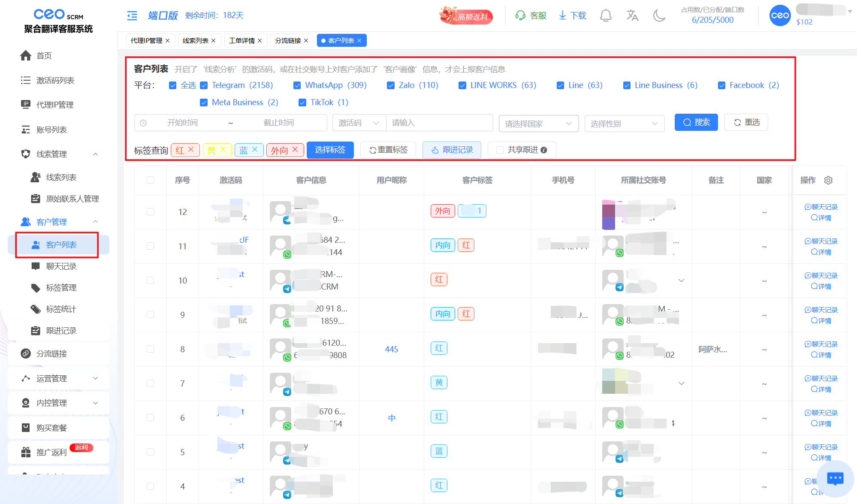Click the language translation icon
The height and width of the screenshot is (504, 857).
pyautogui.click(x=632, y=16)
